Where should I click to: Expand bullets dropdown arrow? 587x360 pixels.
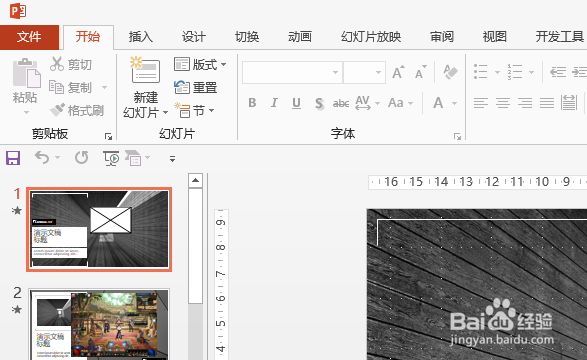(x=498, y=72)
